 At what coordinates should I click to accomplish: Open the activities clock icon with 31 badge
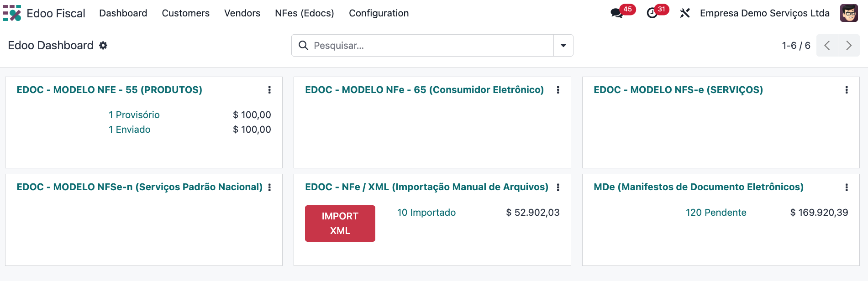652,13
